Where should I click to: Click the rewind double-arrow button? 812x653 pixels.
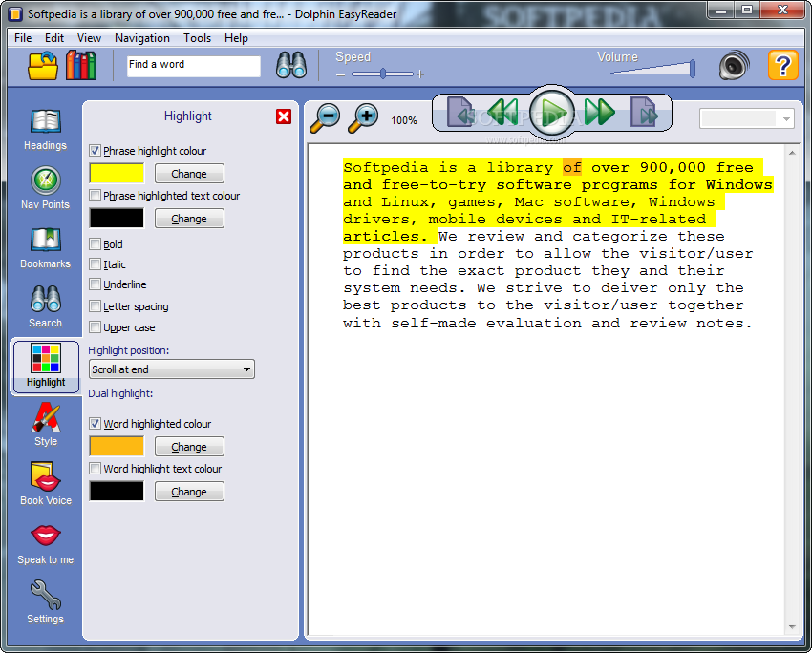click(502, 112)
